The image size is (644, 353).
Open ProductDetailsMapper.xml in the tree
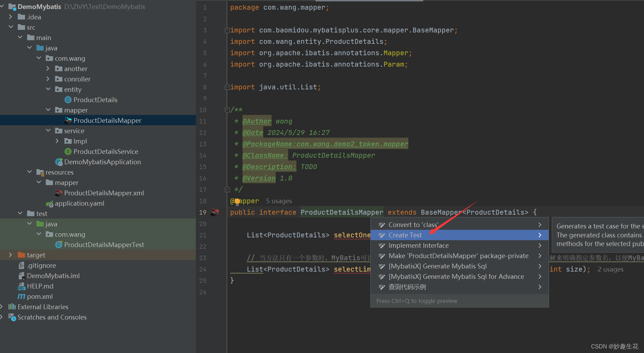104,193
